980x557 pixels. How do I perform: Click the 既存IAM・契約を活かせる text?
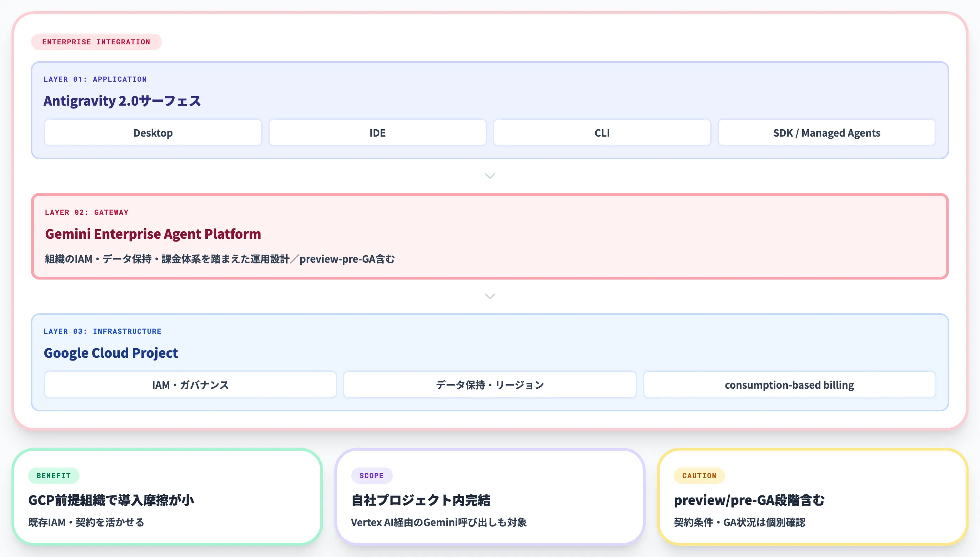click(86, 522)
